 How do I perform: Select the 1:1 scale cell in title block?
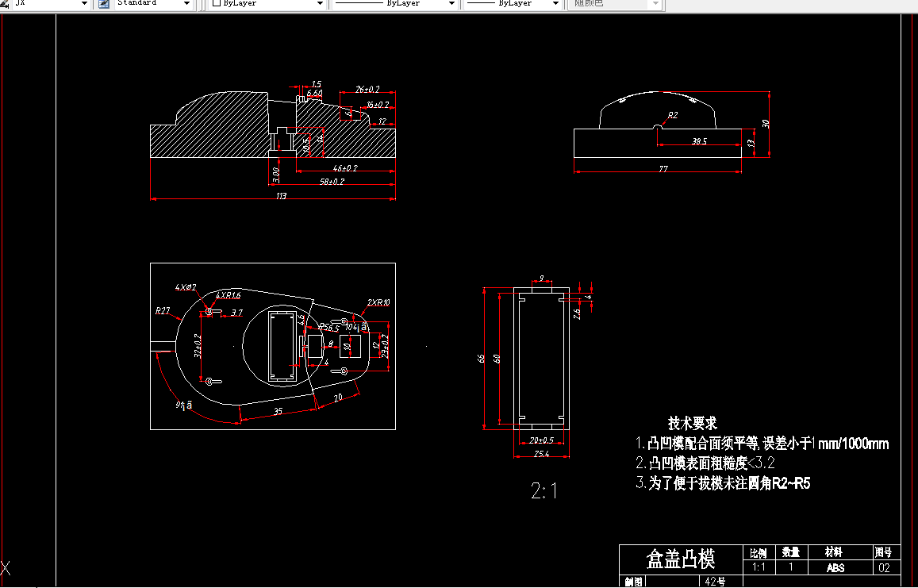pyautogui.click(x=759, y=567)
